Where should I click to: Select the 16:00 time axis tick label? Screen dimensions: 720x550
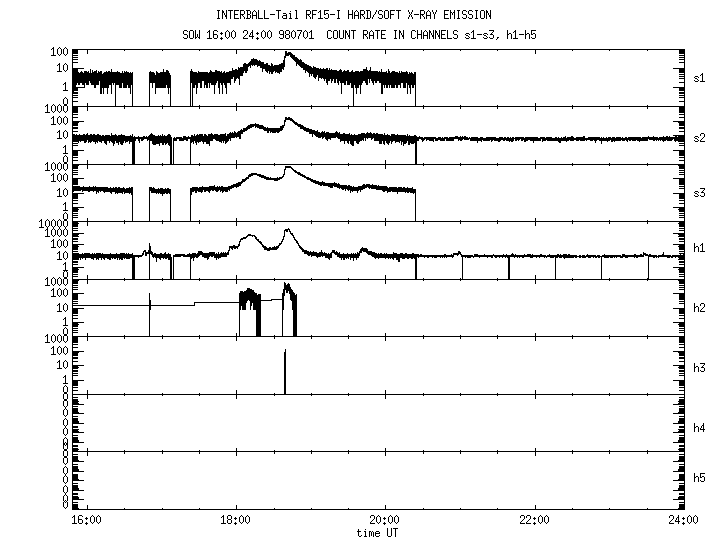click(86, 520)
